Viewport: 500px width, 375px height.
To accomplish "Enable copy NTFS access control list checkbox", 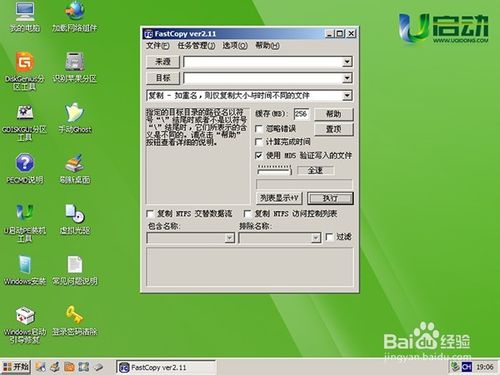I will pyautogui.click(x=248, y=213).
